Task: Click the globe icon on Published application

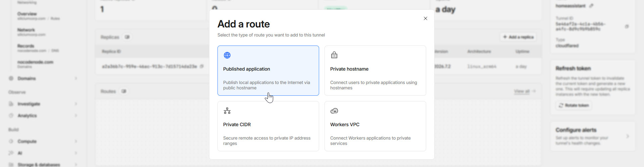Action: point(227,55)
